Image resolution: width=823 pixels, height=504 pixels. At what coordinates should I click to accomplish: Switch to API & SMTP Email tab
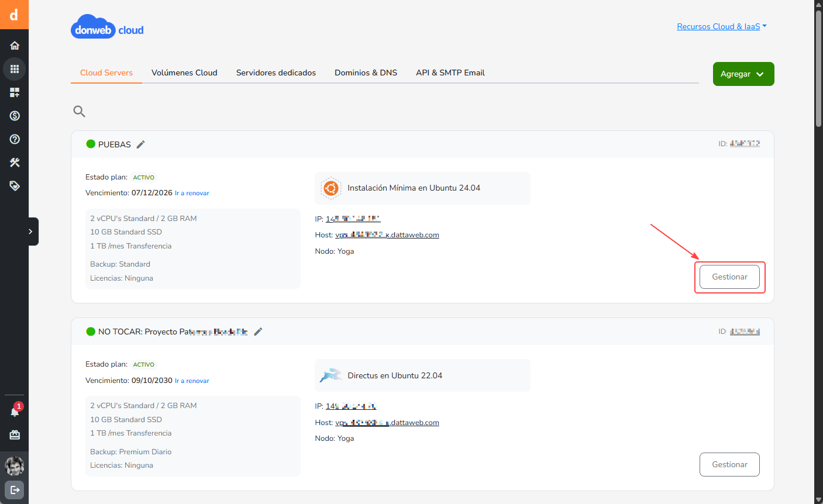click(x=450, y=73)
